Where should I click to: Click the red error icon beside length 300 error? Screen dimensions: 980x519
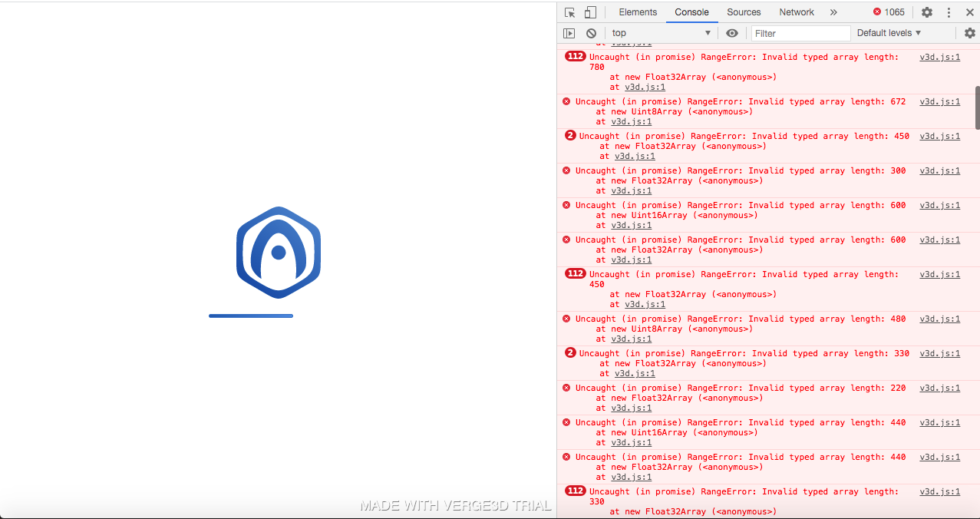[x=566, y=170]
